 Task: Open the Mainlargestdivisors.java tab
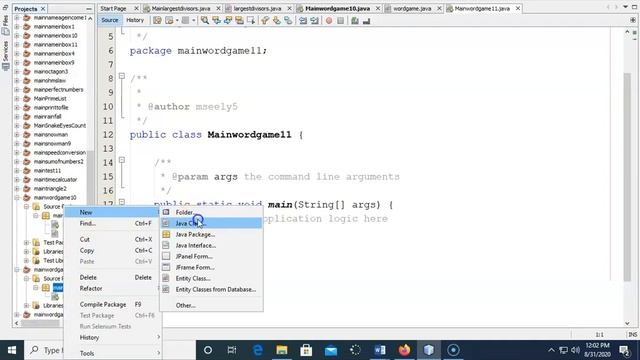(181, 8)
